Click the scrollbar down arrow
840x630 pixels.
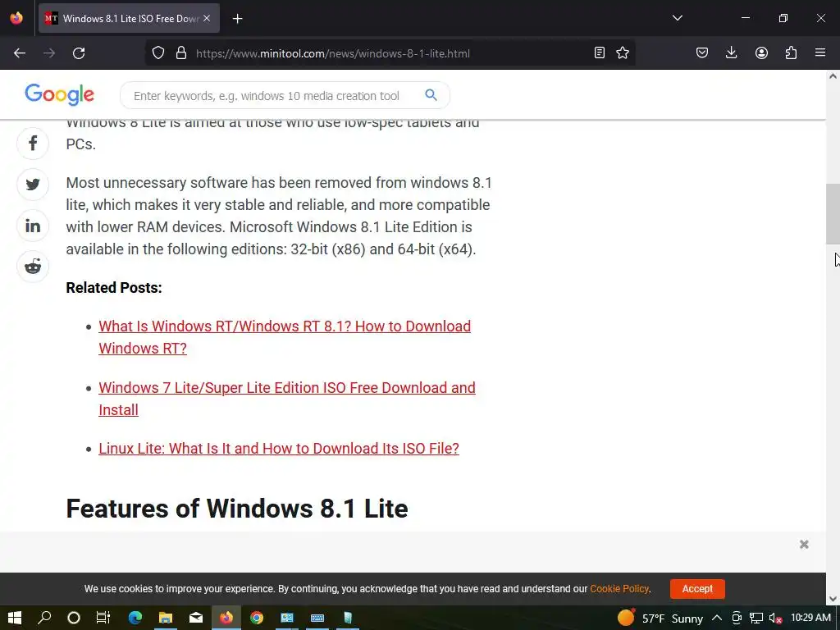coord(833,599)
